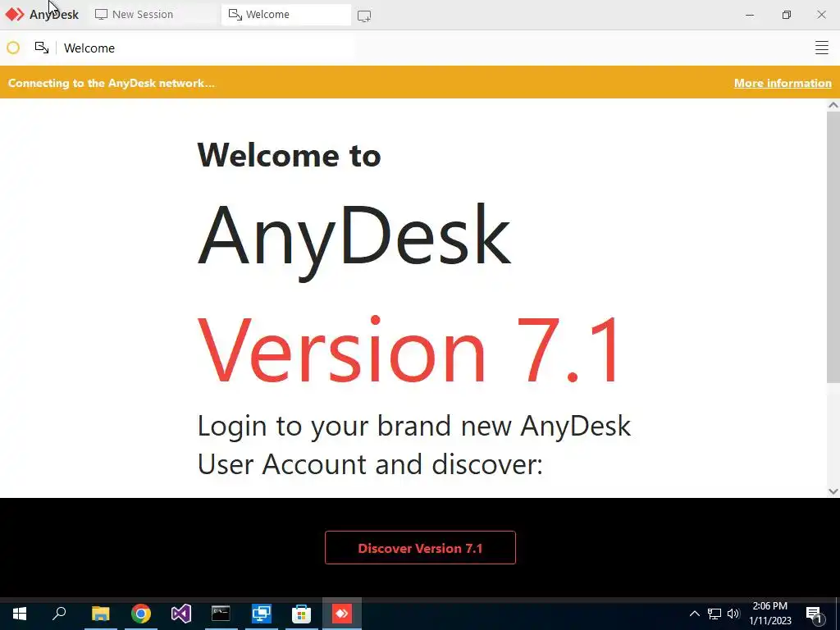840x630 pixels.
Task: Click the remote session icon beside Welcome
Action: [42, 48]
